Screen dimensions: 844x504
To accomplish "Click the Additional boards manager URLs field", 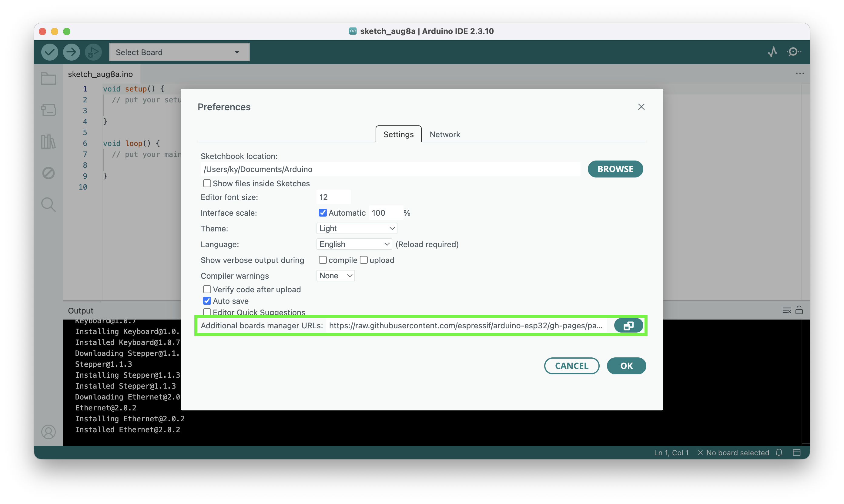I will (467, 325).
